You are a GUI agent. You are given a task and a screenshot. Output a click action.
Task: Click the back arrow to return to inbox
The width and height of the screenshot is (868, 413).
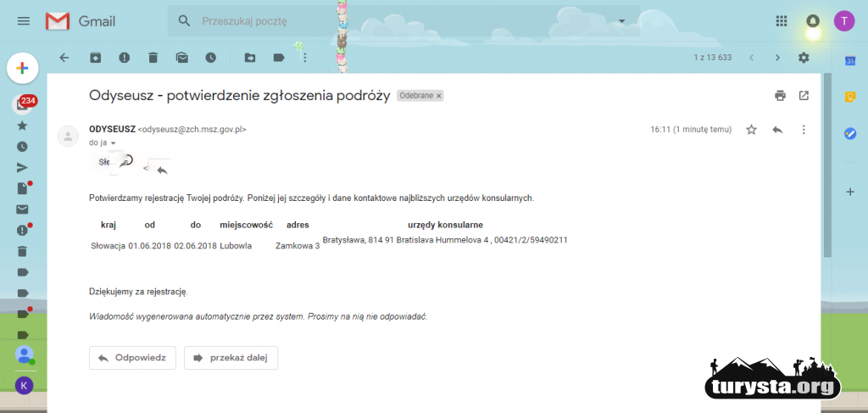[64, 58]
